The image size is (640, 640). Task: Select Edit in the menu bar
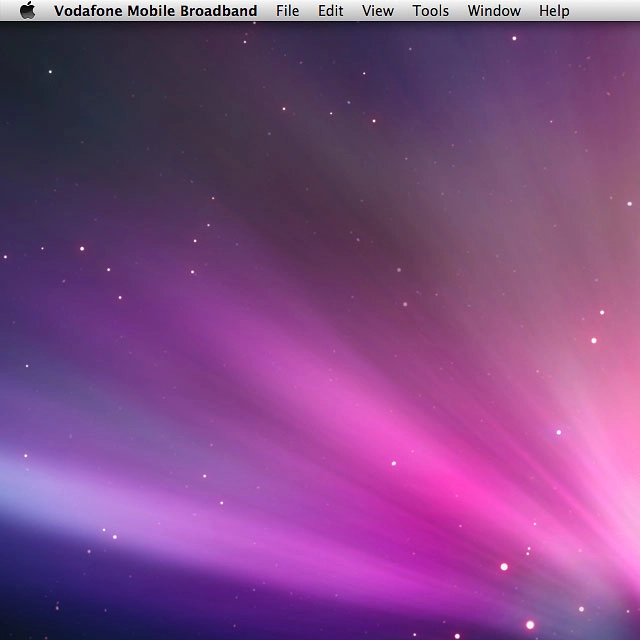coord(330,11)
